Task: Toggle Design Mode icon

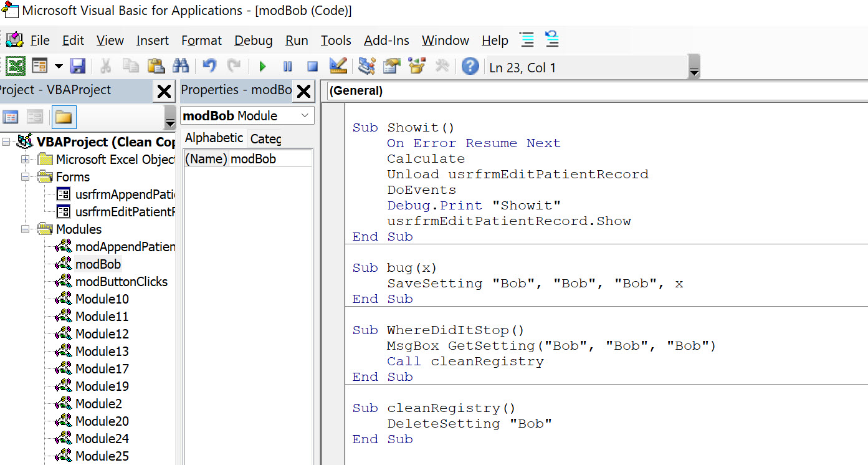Action: click(338, 66)
